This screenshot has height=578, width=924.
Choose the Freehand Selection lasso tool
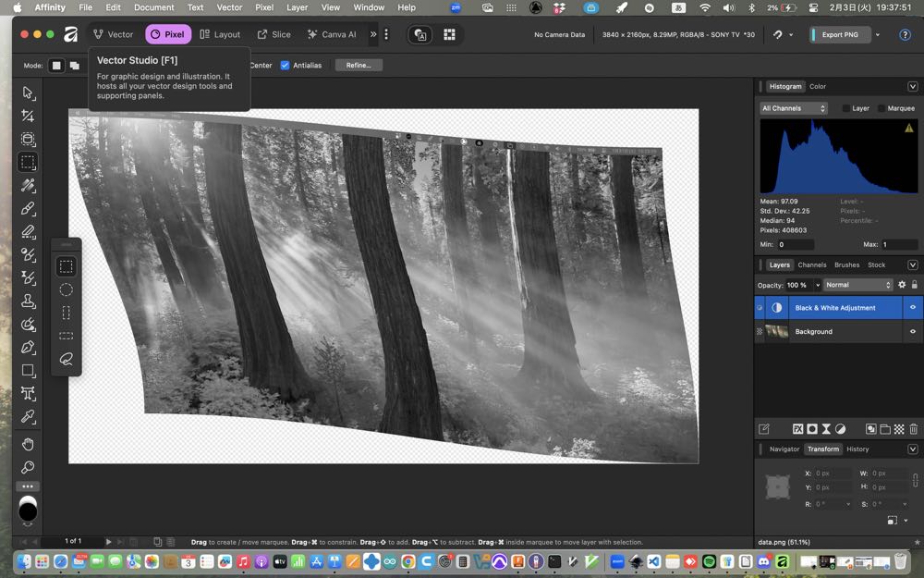[66, 359]
